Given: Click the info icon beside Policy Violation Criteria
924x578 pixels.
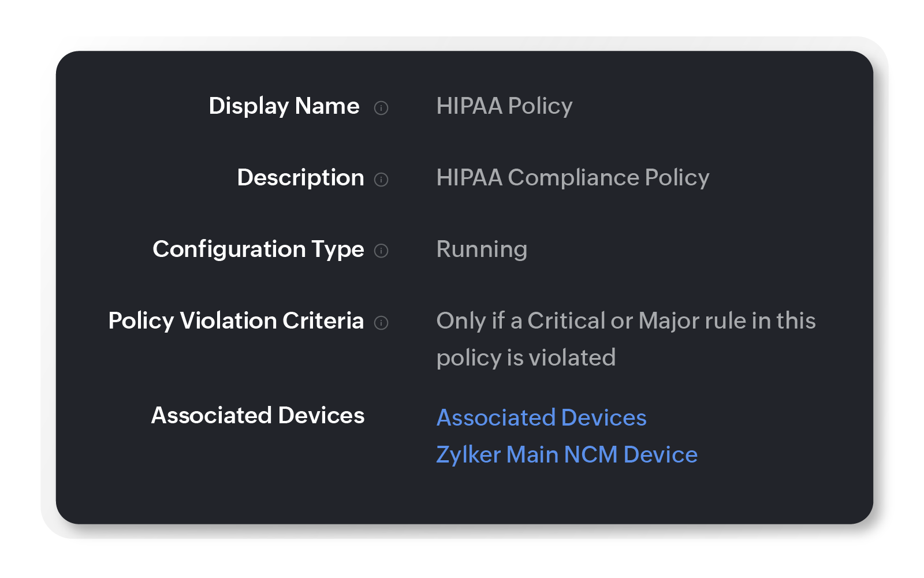Looking at the screenshot, I should click(381, 323).
